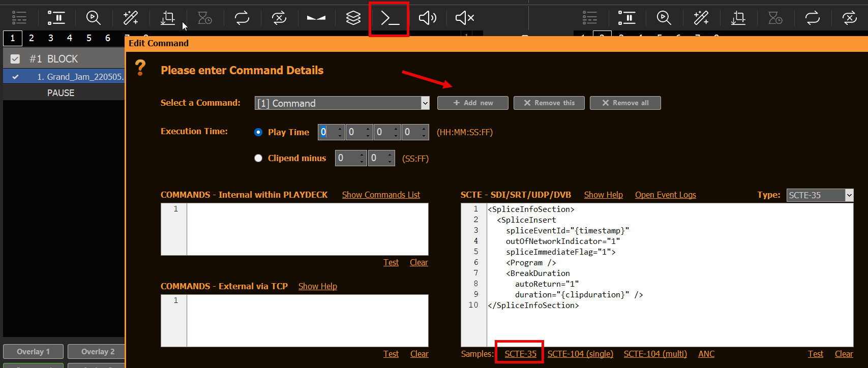The height and width of the screenshot is (368, 868).
Task: Open the Edit Command prompt icon in toolbar
Action: coord(390,19)
